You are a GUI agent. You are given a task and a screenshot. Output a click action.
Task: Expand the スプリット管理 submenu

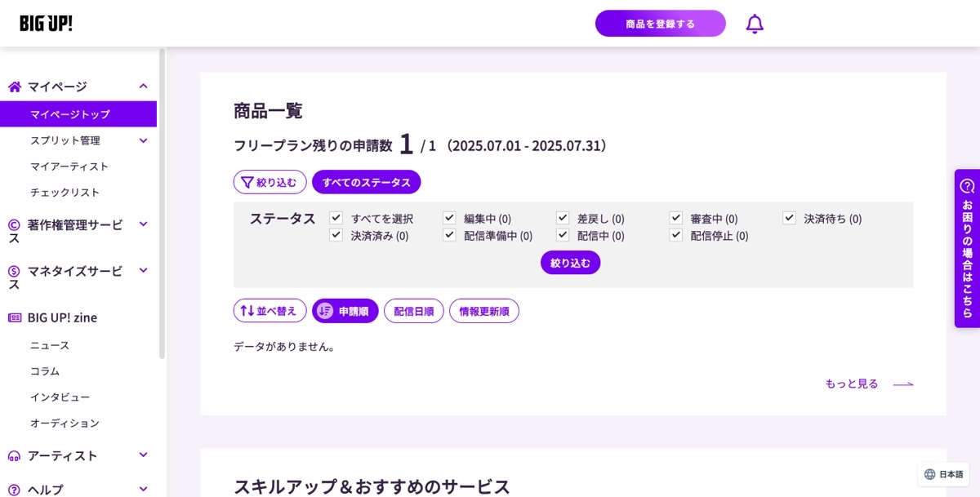(x=143, y=140)
